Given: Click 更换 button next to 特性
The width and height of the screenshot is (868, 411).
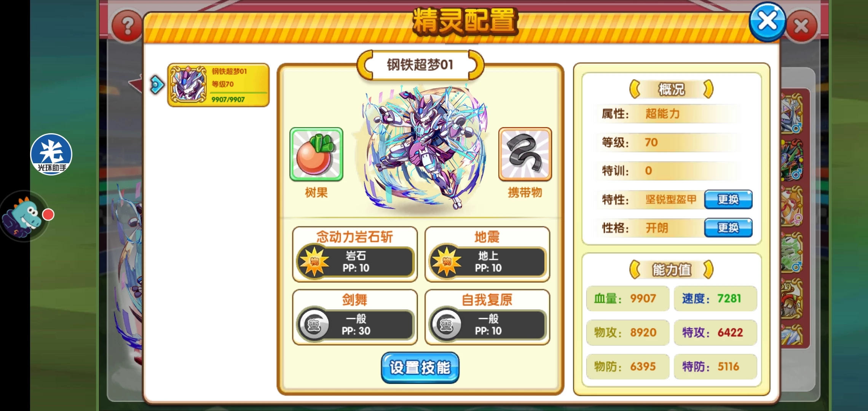Looking at the screenshot, I should point(728,199).
